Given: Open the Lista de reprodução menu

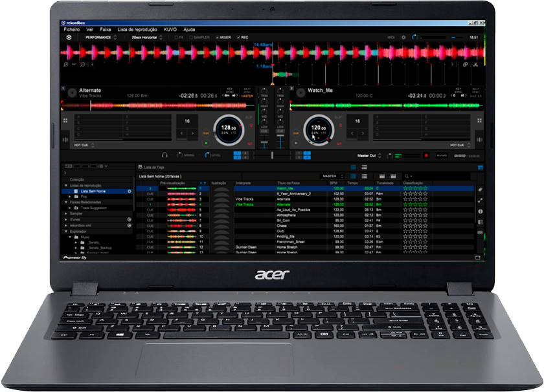Looking at the screenshot, I should [x=137, y=30].
